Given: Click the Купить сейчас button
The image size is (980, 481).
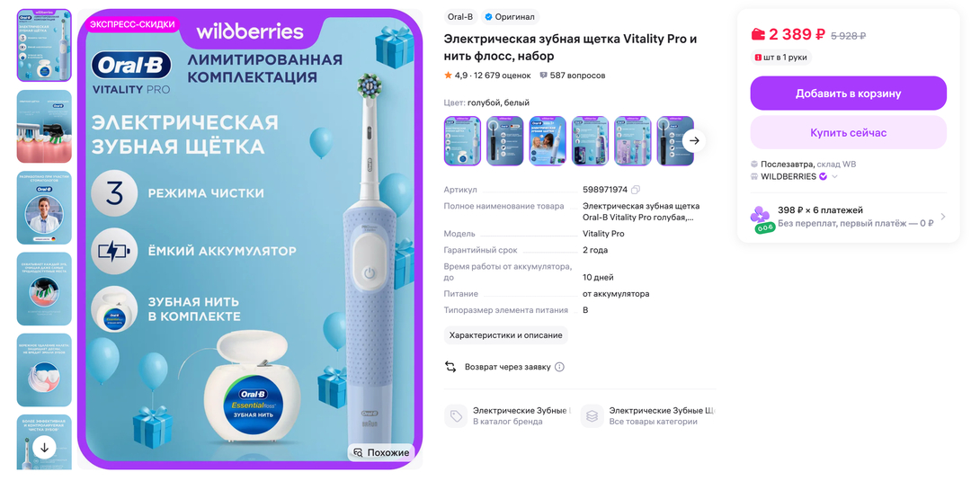Looking at the screenshot, I should [x=848, y=132].
